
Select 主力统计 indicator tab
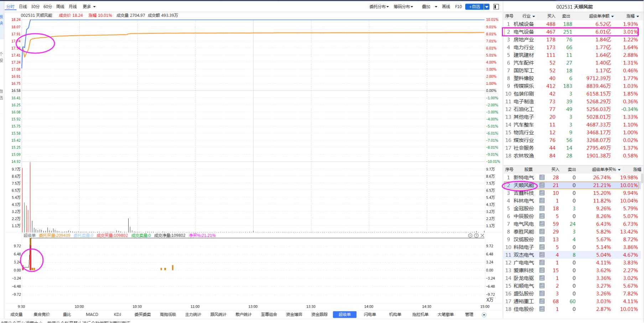click(193, 314)
